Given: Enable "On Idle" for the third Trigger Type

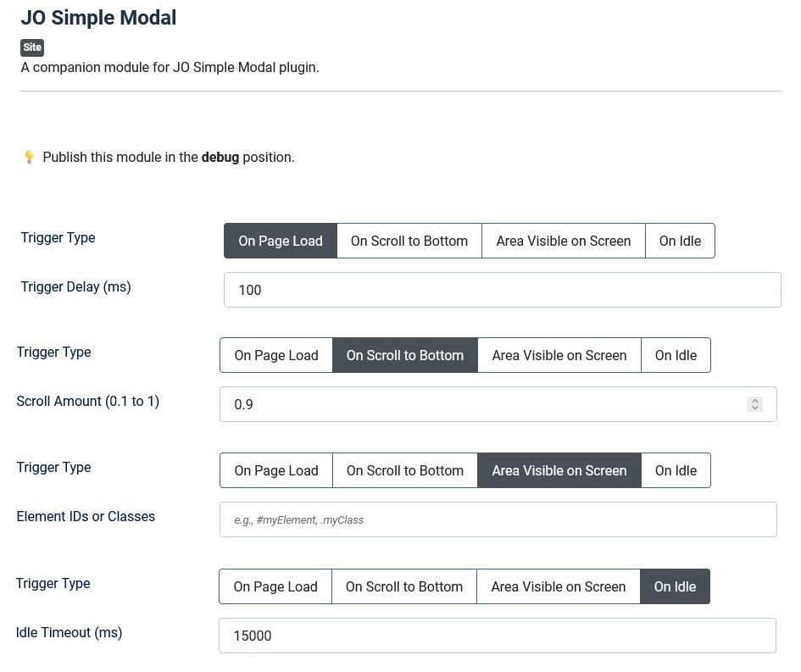Looking at the screenshot, I should (x=676, y=470).
